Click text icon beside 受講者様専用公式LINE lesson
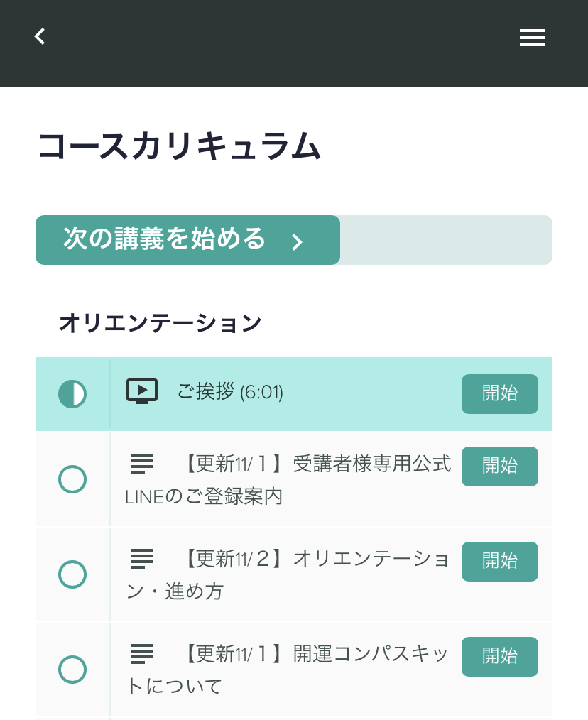588x720 pixels. coord(142,464)
